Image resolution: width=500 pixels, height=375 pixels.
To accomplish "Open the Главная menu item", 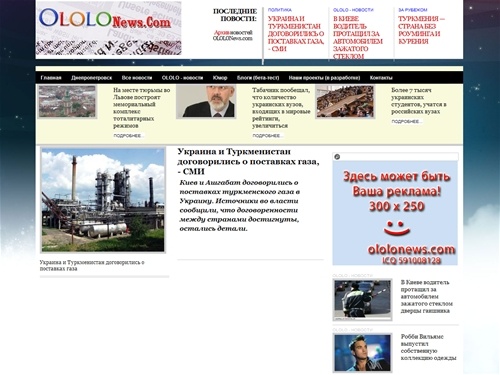I will tap(51, 78).
